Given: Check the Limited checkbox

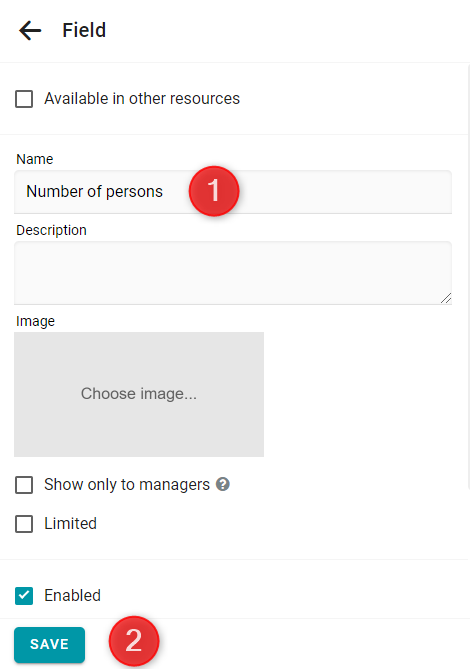Looking at the screenshot, I should pyautogui.click(x=24, y=524).
